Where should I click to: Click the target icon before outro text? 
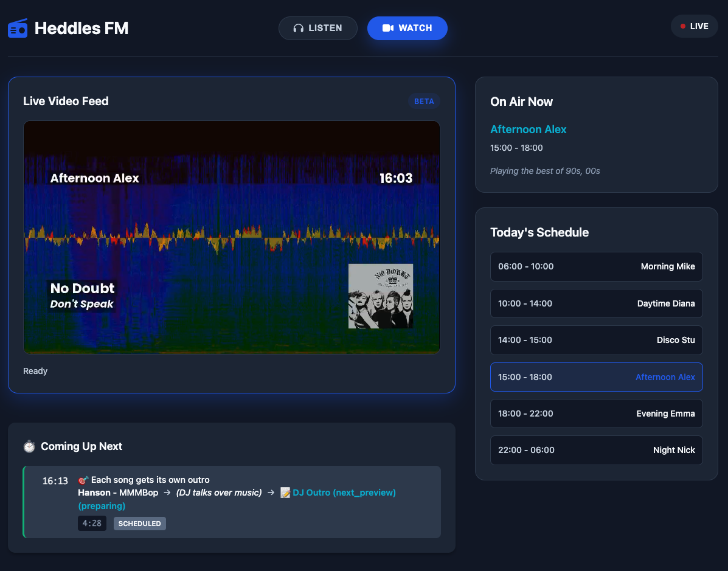(83, 480)
